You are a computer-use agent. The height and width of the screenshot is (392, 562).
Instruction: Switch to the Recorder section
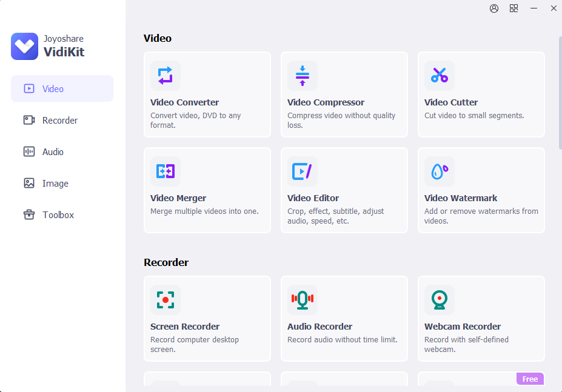point(62,120)
